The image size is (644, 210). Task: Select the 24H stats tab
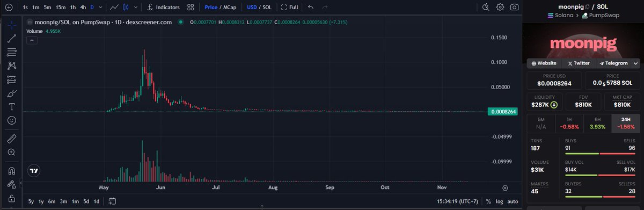626,123
